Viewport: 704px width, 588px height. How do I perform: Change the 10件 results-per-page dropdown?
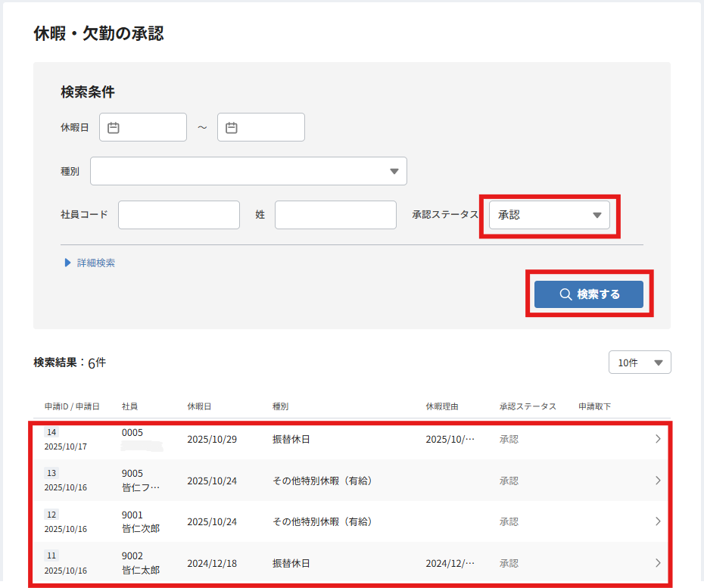click(x=639, y=362)
